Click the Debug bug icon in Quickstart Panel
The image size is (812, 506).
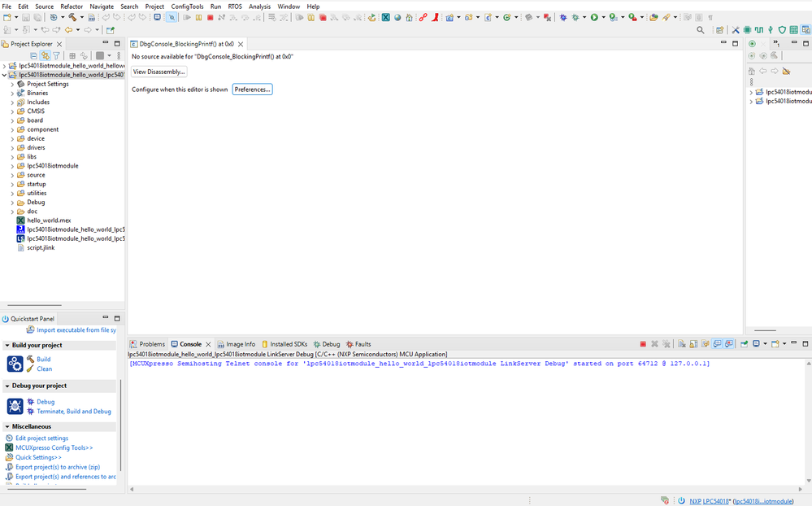tap(15, 406)
